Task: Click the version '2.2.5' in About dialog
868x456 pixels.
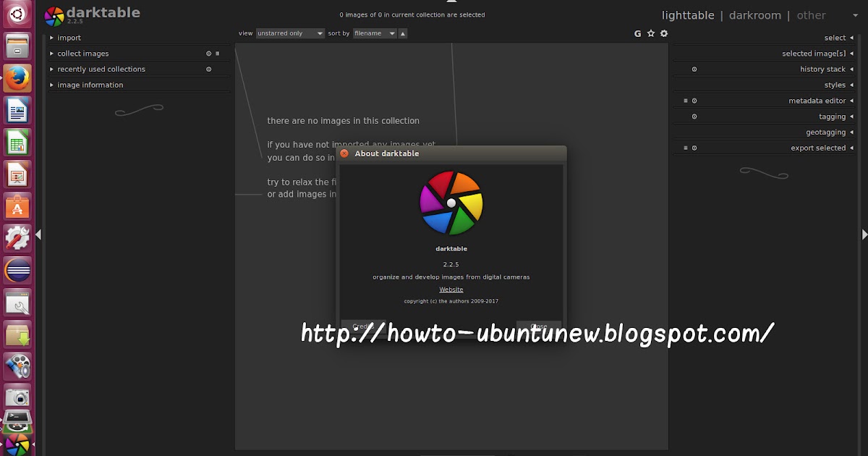Action: click(x=451, y=264)
